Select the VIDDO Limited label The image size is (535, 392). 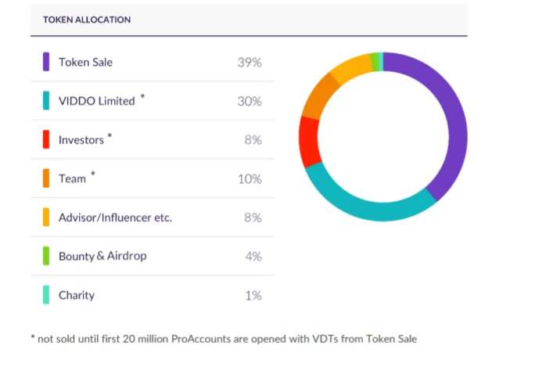(97, 101)
